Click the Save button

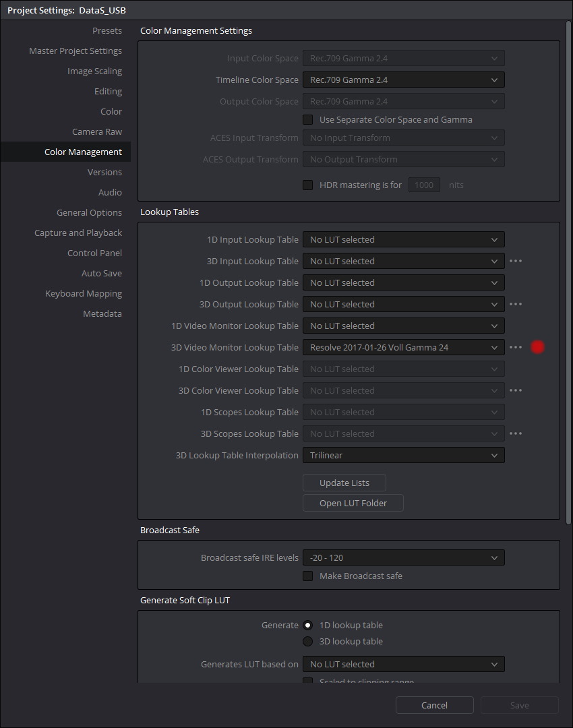pos(520,705)
